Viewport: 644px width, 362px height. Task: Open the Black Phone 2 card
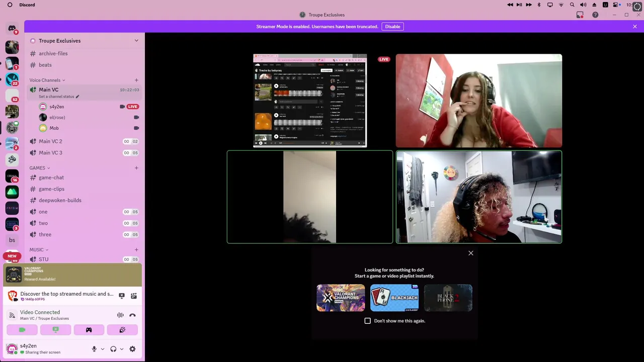448,298
